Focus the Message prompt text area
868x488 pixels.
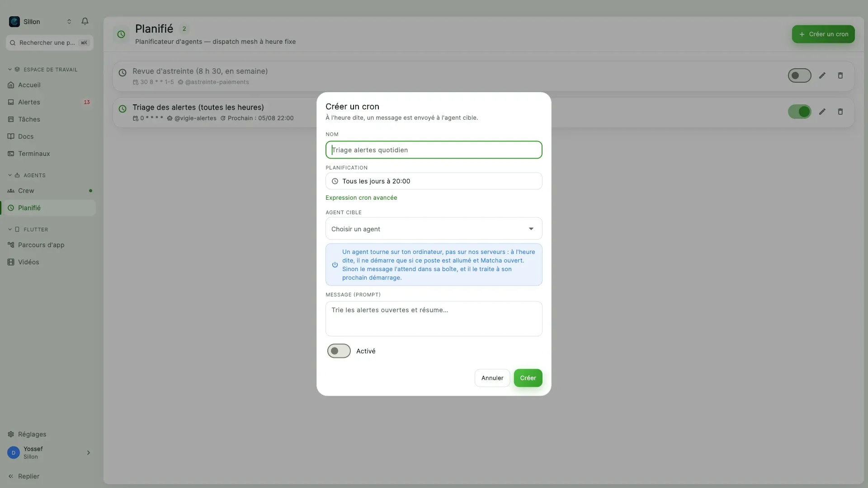click(434, 319)
